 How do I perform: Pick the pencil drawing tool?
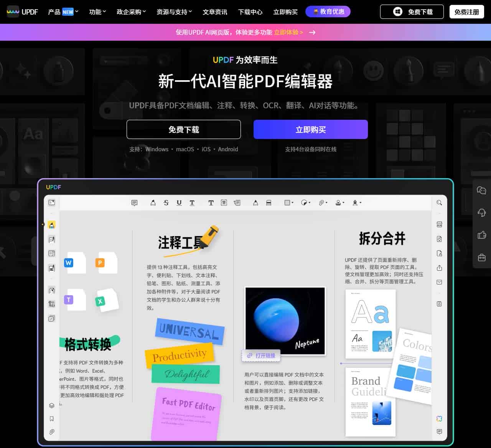pyautogui.click(x=255, y=203)
